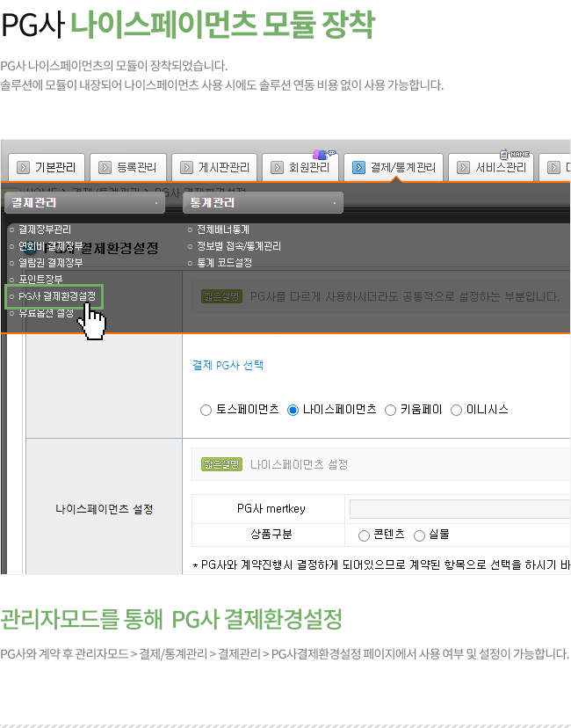The width and height of the screenshot is (571, 728).
Task: Click arrow icon on 회원관리 tab
Action: click(278, 167)
